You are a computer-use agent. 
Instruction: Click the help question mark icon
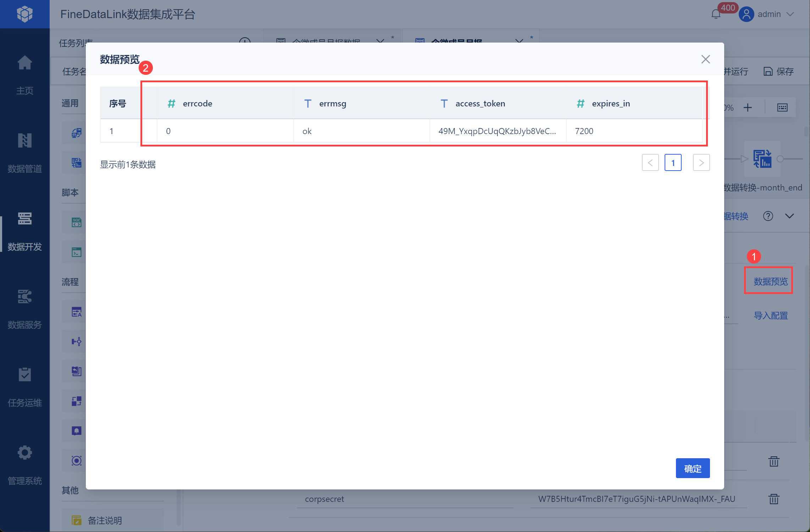point(768,216)
